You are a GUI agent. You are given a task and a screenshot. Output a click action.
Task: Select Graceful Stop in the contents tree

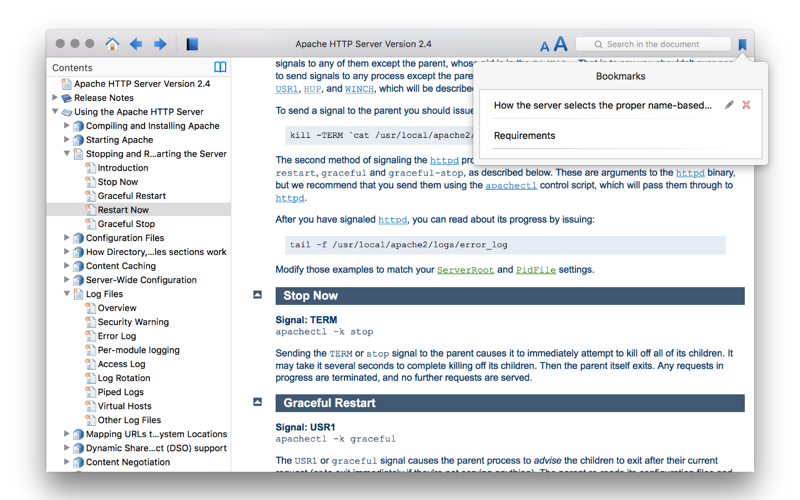tap(126, 224)
